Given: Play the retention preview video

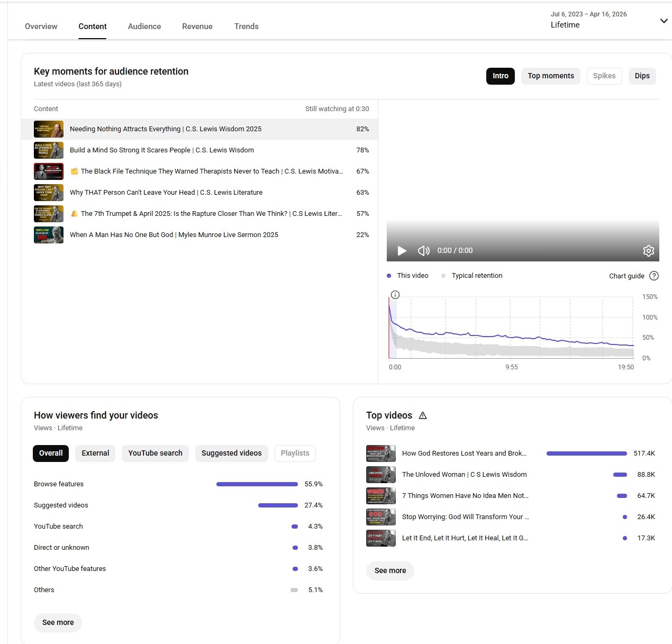Looking at the screenshot, I should tap(402, 251).
